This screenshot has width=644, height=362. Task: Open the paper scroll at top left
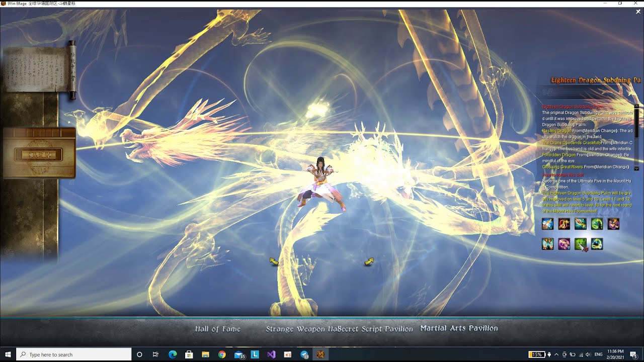(39, 69)
